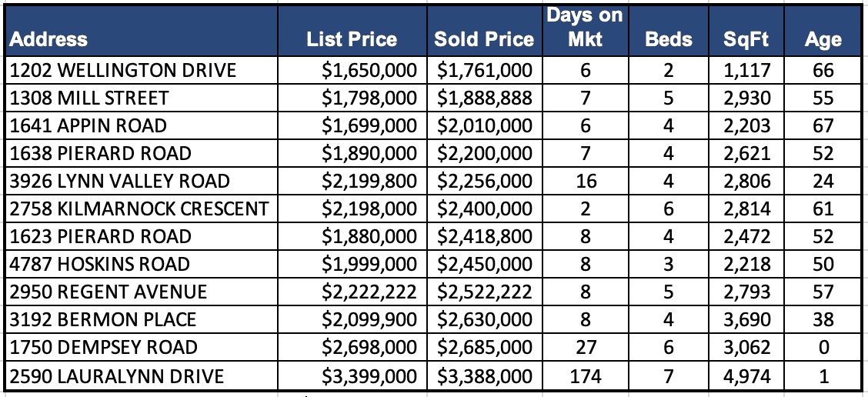This screenshot has width=868, height=397.
Task: Click the Age column header
Action: click(823, 39)
